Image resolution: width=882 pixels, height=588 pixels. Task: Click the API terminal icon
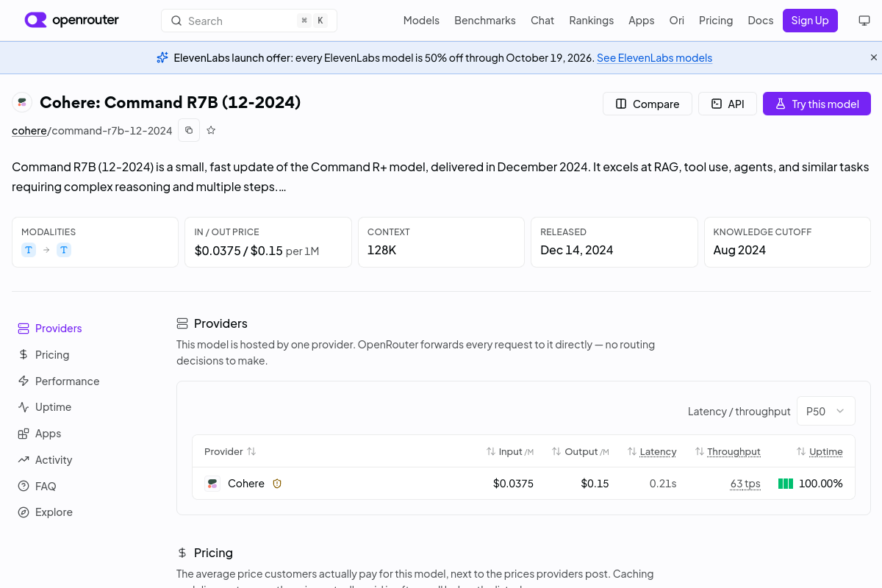[717, 104]
